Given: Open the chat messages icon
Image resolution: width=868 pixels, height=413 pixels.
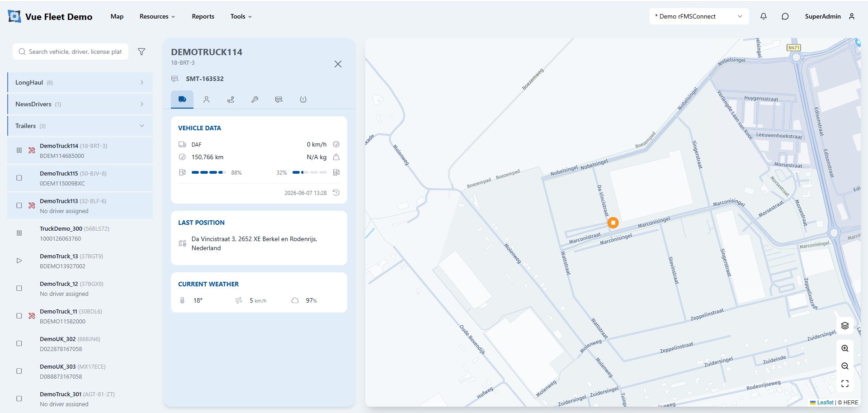Looking at the screenshot, I should click(785, 16).
